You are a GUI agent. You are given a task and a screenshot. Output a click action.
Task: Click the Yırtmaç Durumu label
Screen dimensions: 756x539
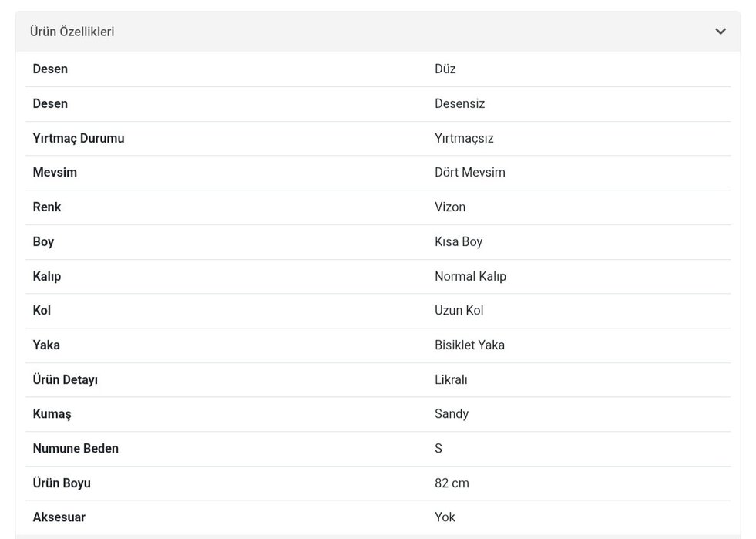[x=79, y=138]
